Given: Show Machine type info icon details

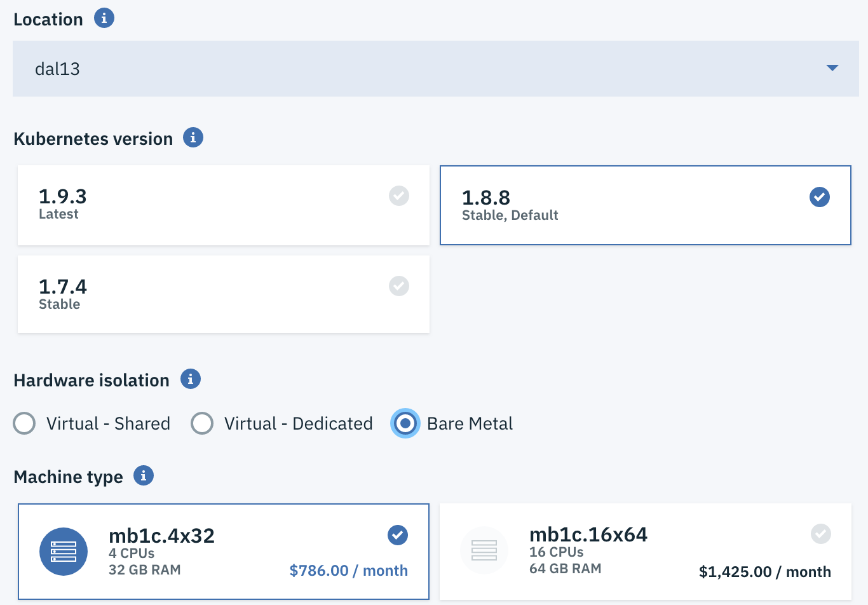Looking at the screenshot, I should pos(144,475).
